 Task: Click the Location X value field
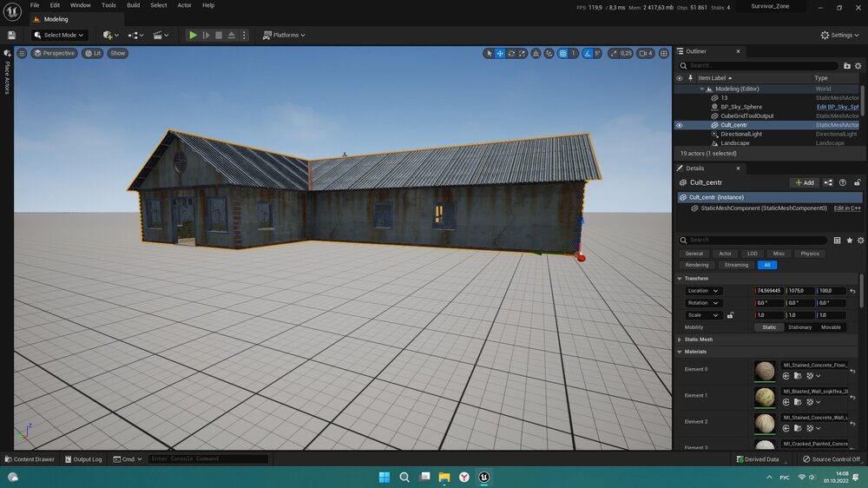770,291
